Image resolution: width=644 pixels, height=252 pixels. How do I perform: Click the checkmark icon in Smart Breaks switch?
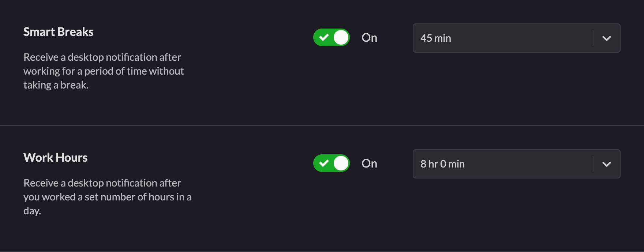324,37
